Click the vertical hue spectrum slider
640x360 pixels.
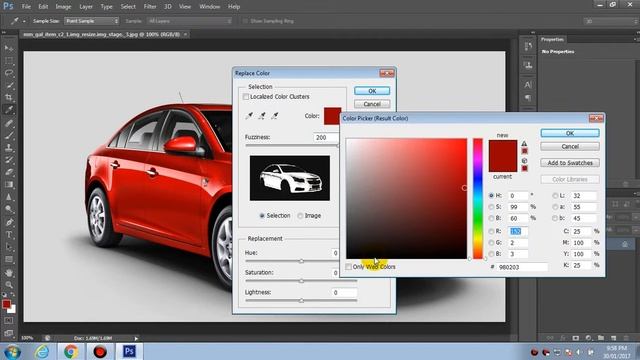pos(478,198)
